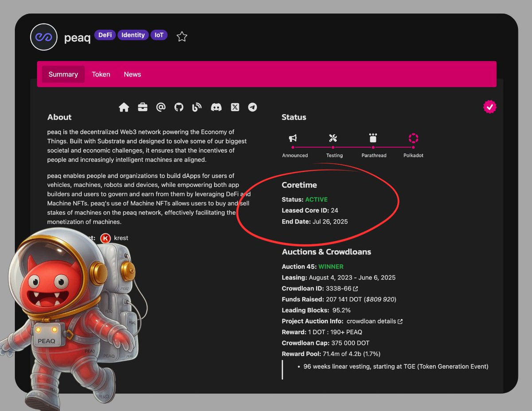Open the Telegram channel icon
The height and width of the screenshot is (411, 532).
[x=253, y=107]
